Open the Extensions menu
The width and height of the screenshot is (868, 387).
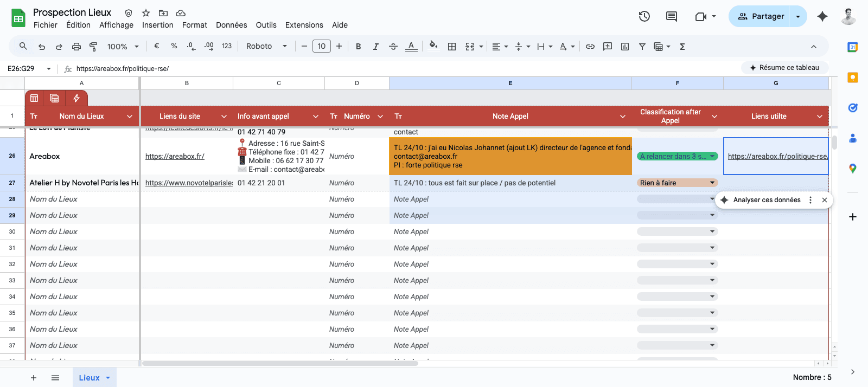pyautogui.click(x=304, y=25)
